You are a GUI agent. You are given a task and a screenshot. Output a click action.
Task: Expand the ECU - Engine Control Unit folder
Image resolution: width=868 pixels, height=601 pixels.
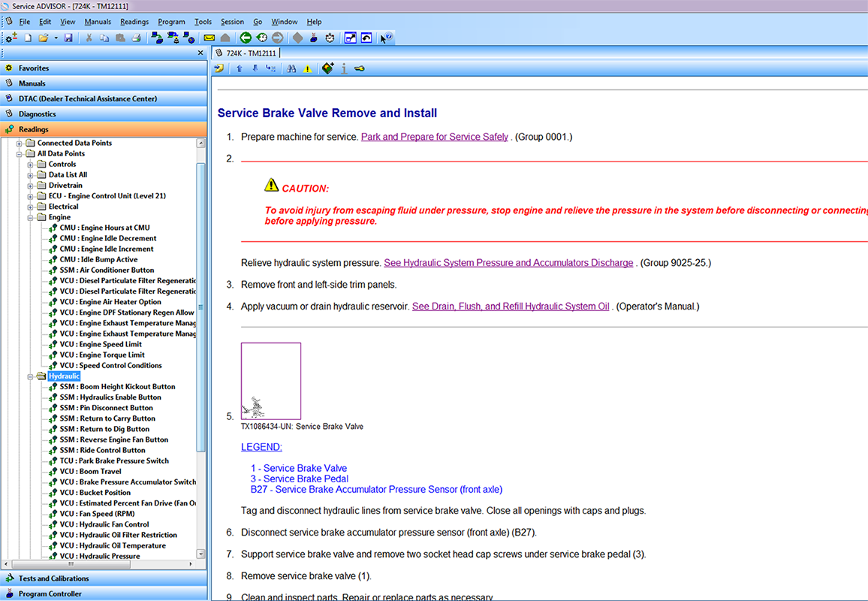(x=31, y=196)
